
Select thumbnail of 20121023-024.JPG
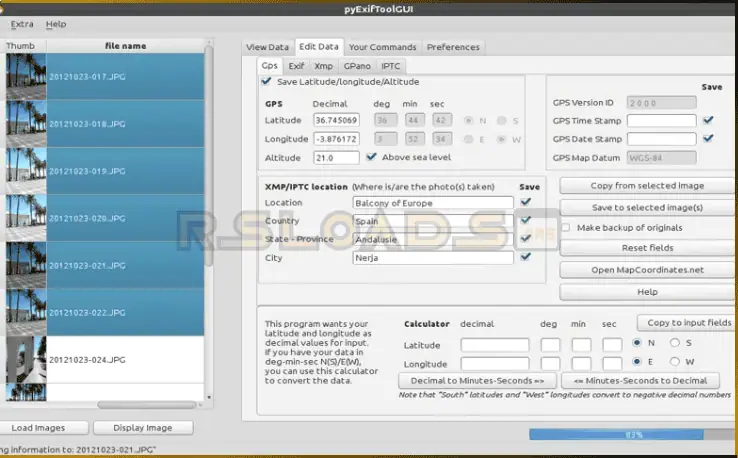click(x=24, y=359)
